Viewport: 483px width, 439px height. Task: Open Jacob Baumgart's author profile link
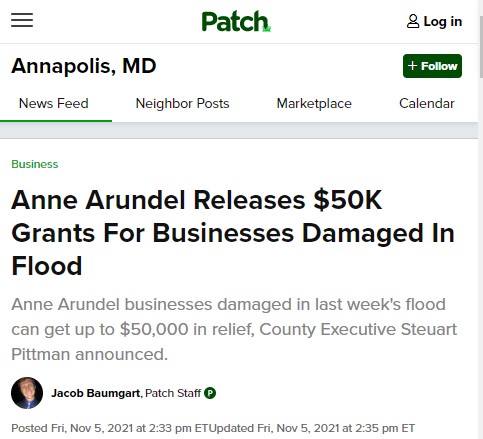click(96, 393)
